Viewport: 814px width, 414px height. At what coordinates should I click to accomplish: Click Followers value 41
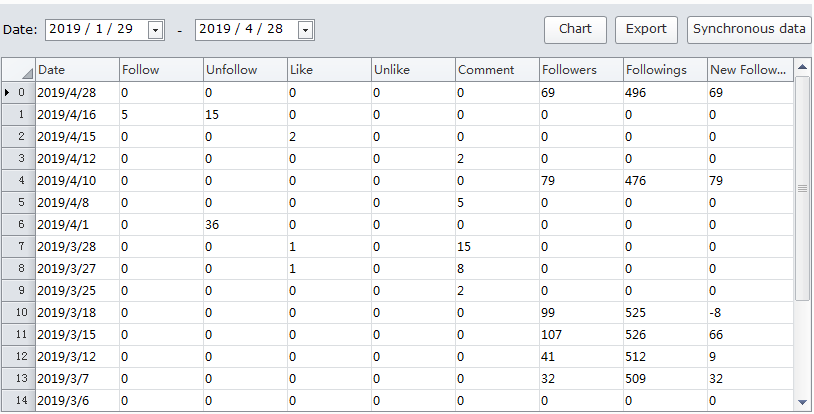(582, 356)
